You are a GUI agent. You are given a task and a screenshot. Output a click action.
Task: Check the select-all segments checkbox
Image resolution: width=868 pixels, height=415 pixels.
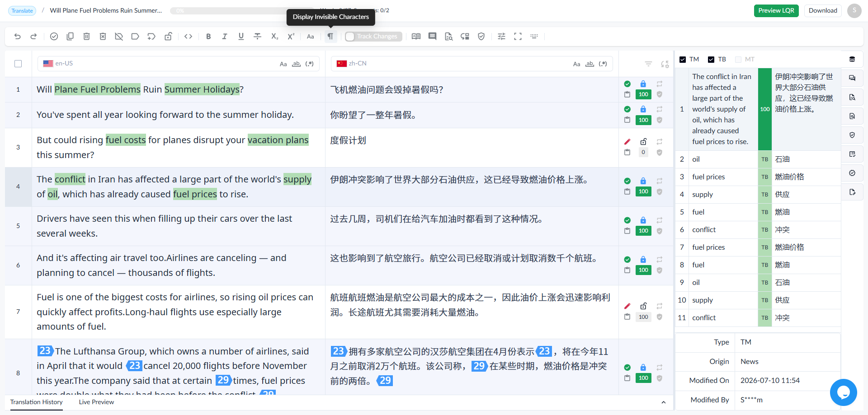[x=18, y=64]
